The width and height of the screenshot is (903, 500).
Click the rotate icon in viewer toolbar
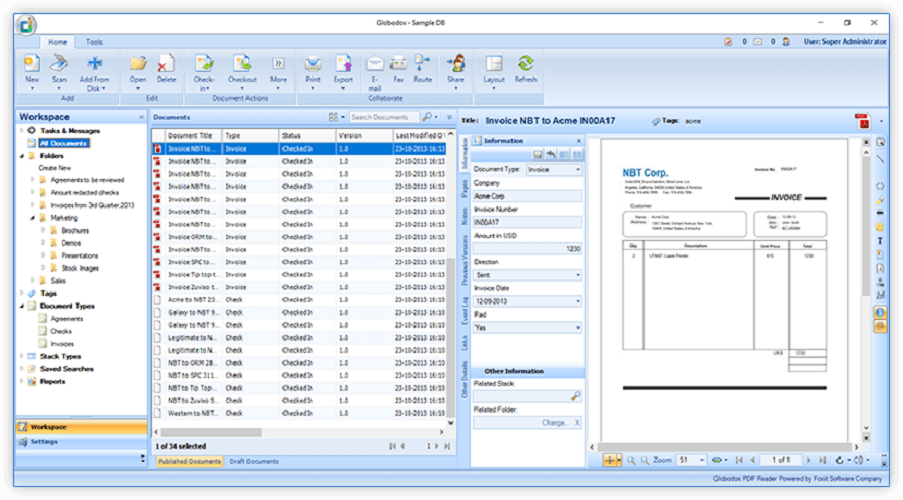pos(840,460)
